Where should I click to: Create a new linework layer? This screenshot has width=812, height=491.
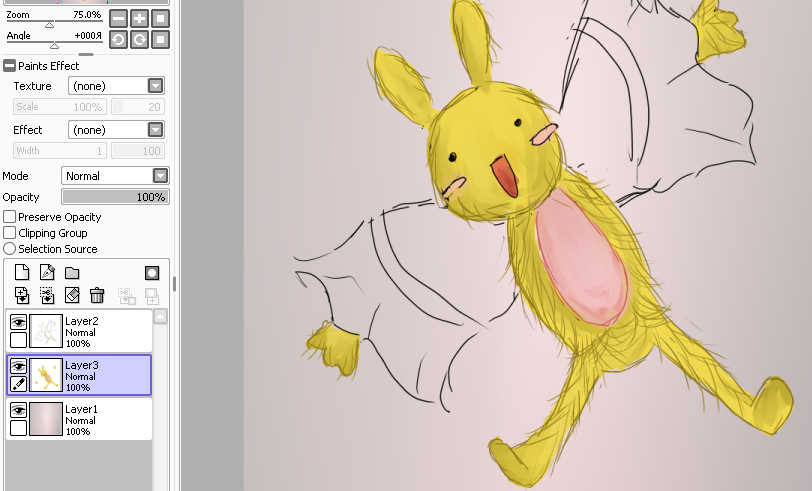(x=47, y=272)
